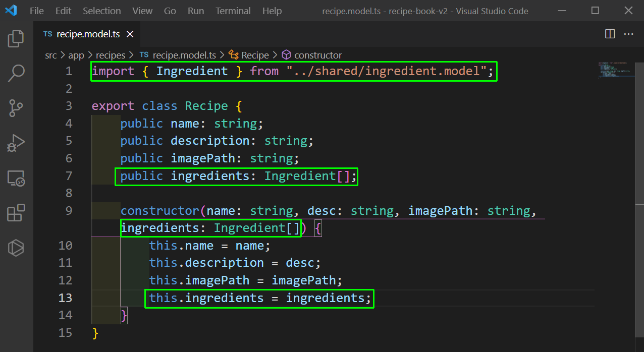Open the Edit menu
Viewport: 644px width, 352px height.
pos(63,11)
